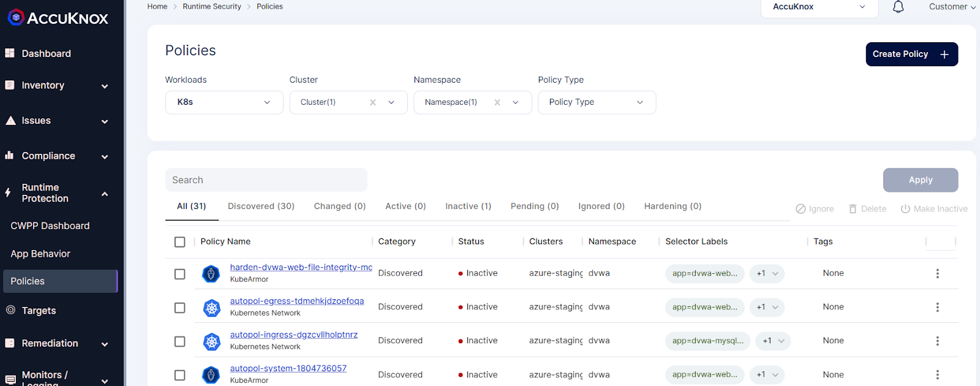
Task: Open the Policy Type dropdown
Action: tap(597, 102)
